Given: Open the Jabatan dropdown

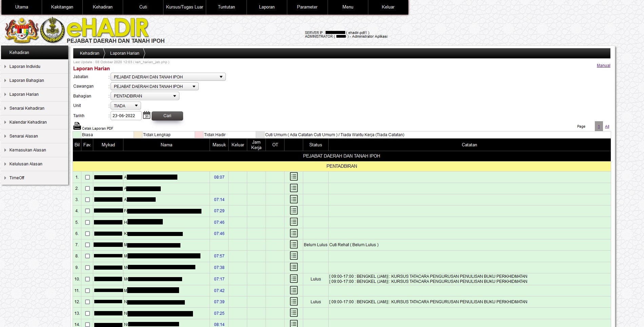Looking at the screenshot, I should (x=168, y=77).
